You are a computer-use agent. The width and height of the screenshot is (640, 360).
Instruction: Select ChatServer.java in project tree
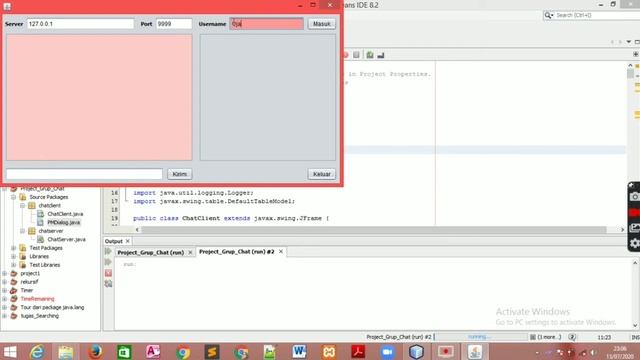[x=66, y=240]
